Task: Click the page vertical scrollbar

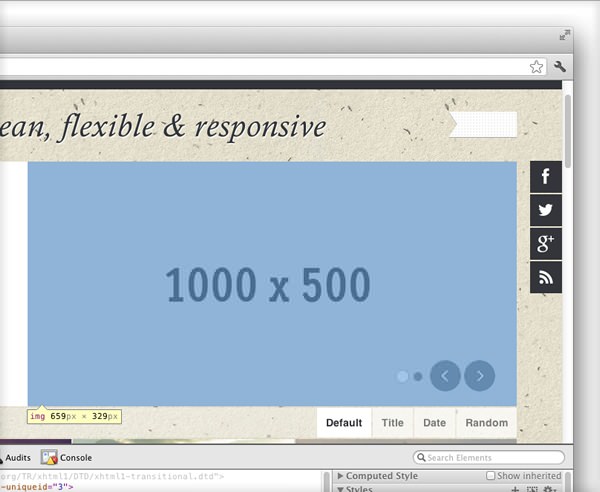Action: point(568,131)
